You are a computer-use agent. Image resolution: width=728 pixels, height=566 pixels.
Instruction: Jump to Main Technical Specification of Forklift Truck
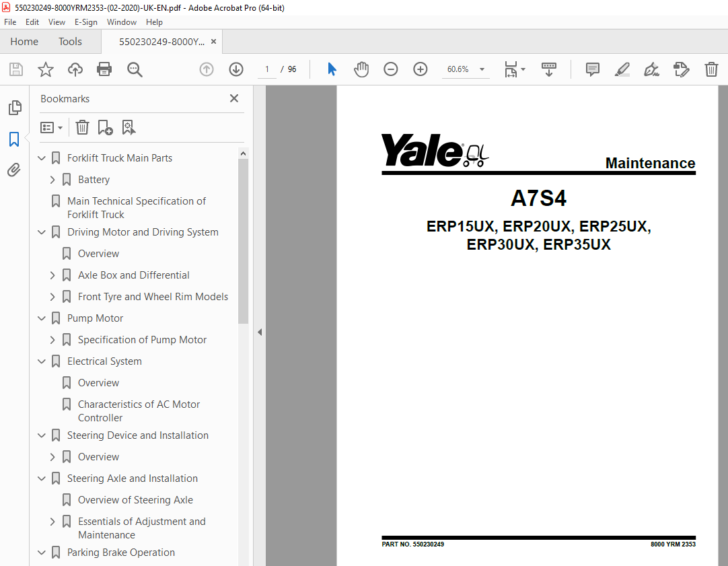tap(137, 208)
